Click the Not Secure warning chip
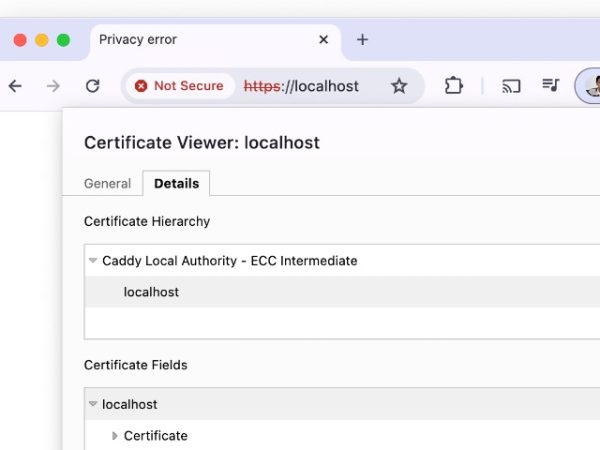600x450 pixels. click(179, 86)
